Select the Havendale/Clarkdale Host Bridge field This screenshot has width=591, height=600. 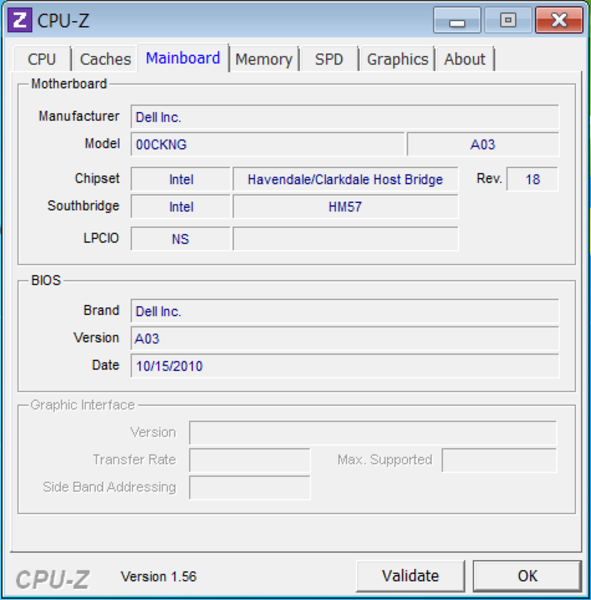tap(345, 179)
